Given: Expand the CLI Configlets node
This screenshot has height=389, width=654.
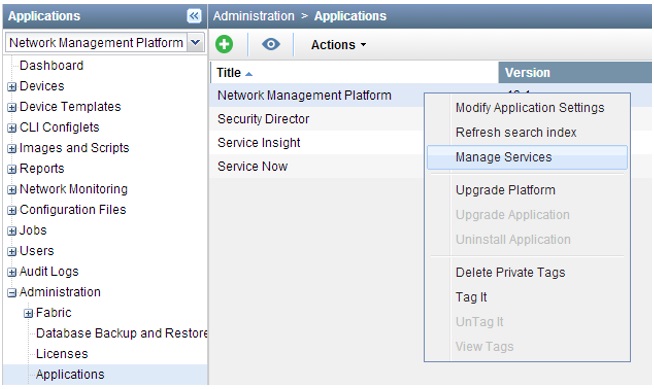Looking at the screenshot, I should [x=12, y=128].
